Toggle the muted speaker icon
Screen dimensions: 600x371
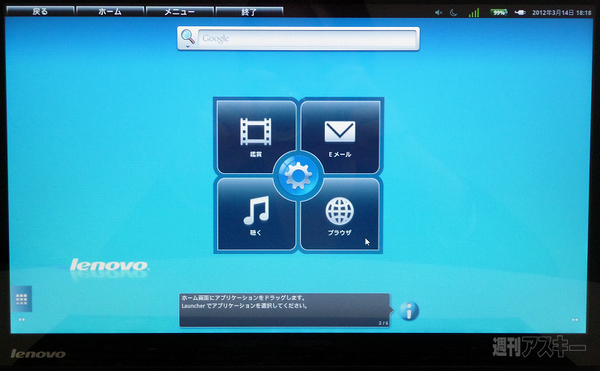point(439,13)
